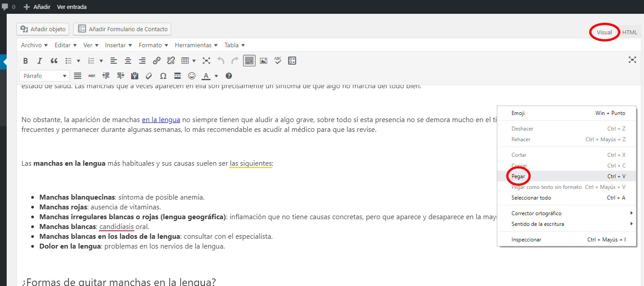Click the Añadir objeto button
The width and height of the screenshot is (644, 286).
[43, 29]
